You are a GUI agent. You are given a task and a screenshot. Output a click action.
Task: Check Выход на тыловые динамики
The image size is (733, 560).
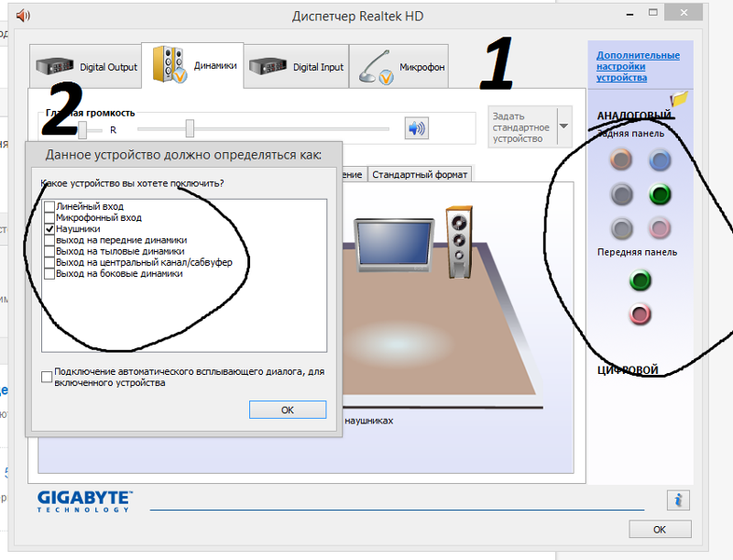[x=49, y=251]
